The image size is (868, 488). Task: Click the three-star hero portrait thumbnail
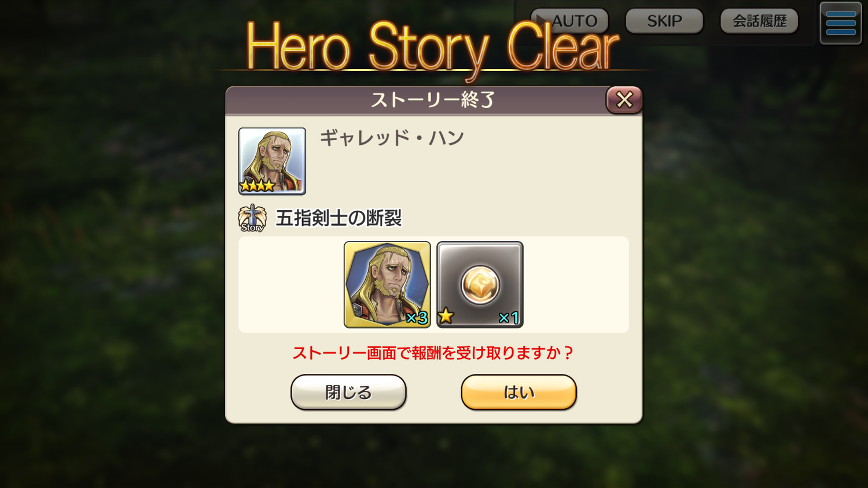point(272,161)
